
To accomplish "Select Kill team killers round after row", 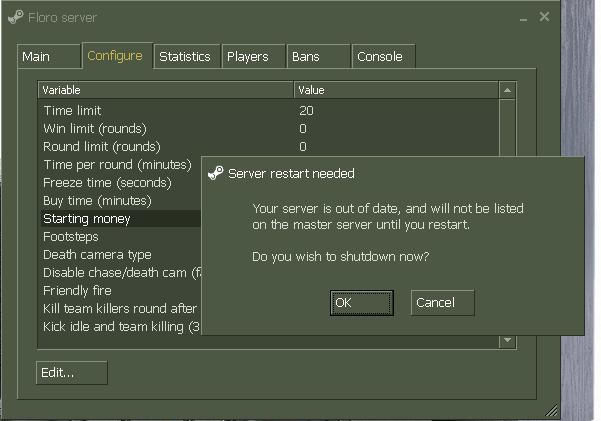I will click(x=120, y=309).
